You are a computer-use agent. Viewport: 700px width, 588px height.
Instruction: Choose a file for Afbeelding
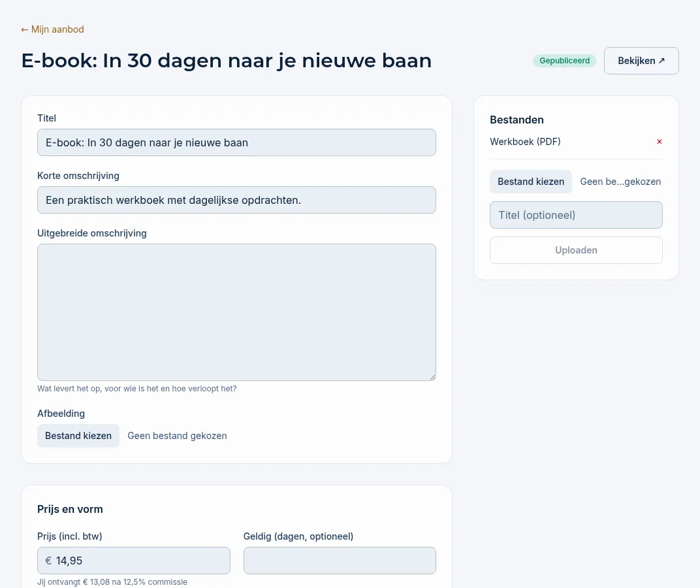(78, 436)
